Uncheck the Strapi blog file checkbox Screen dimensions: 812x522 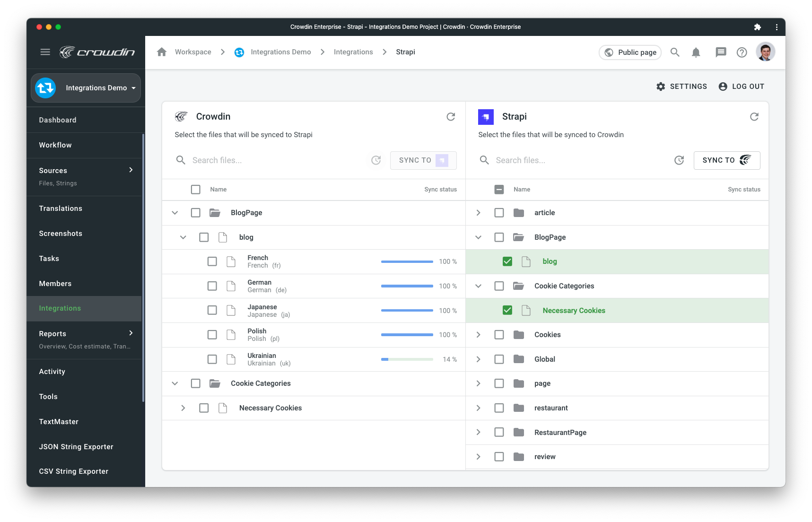507,261
